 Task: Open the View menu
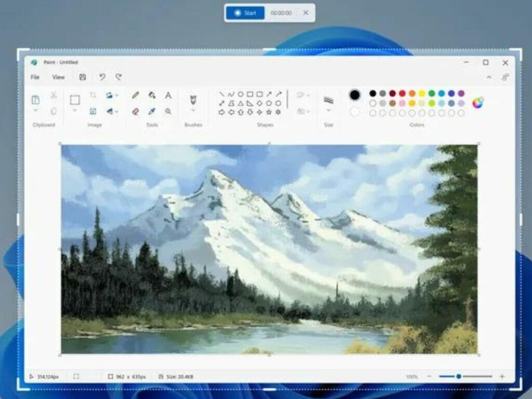pyautogui.click(x=59, y=77)
